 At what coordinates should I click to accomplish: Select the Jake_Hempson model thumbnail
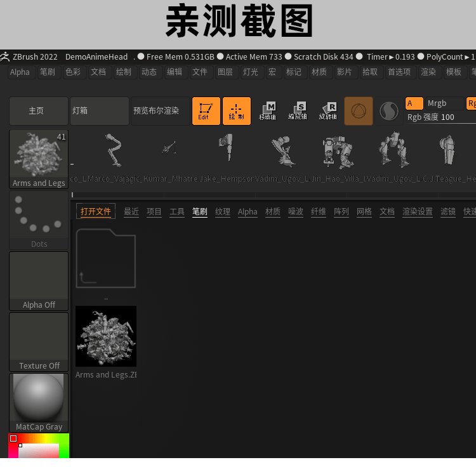[227, 147]
